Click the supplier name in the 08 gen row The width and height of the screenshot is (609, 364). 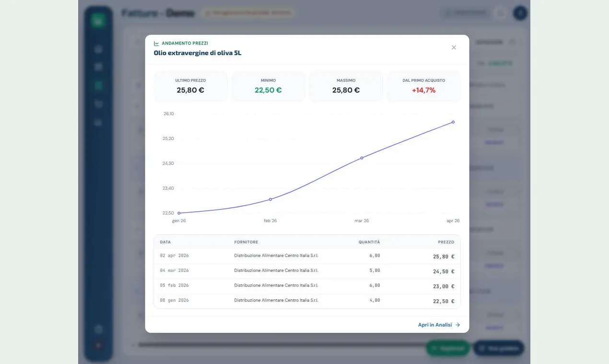click(276, 300)
